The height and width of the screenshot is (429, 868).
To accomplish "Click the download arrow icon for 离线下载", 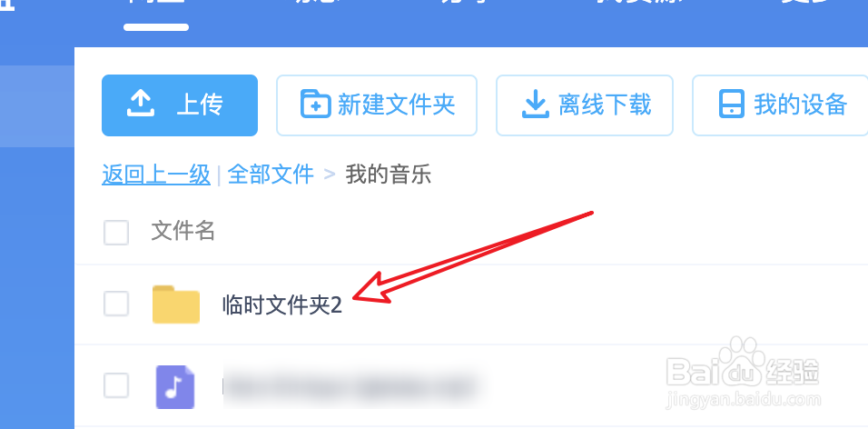I will click(536, 105).
